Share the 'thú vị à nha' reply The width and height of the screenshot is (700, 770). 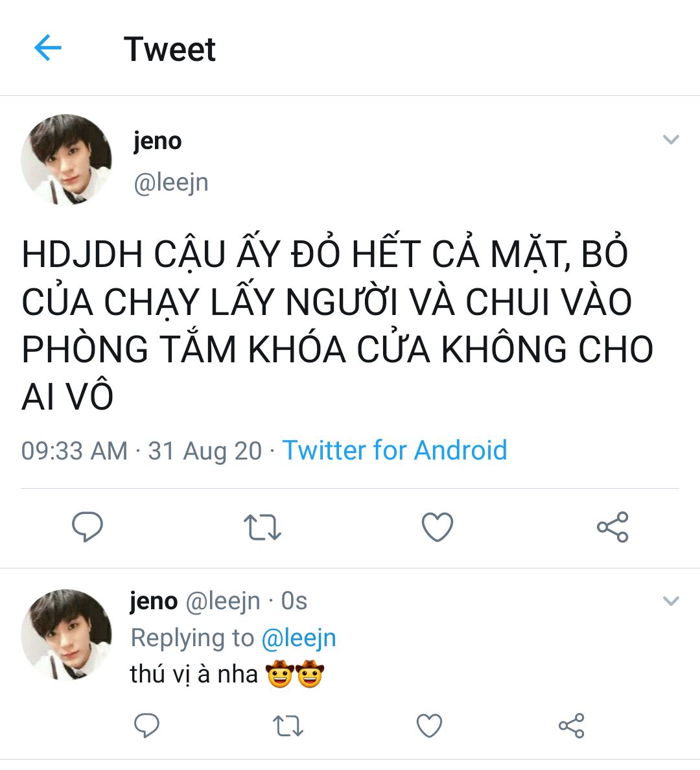tap(571, 726)
